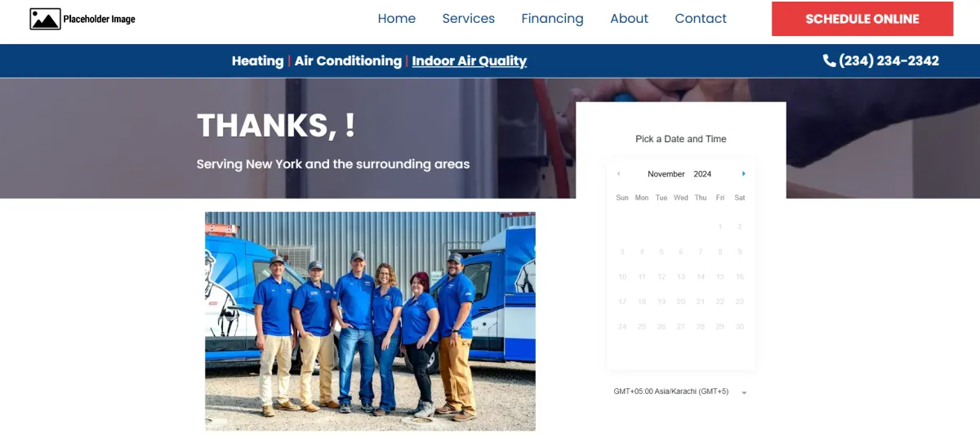
Task: Click the team photo with vans
Action: [x=370, y=321]
